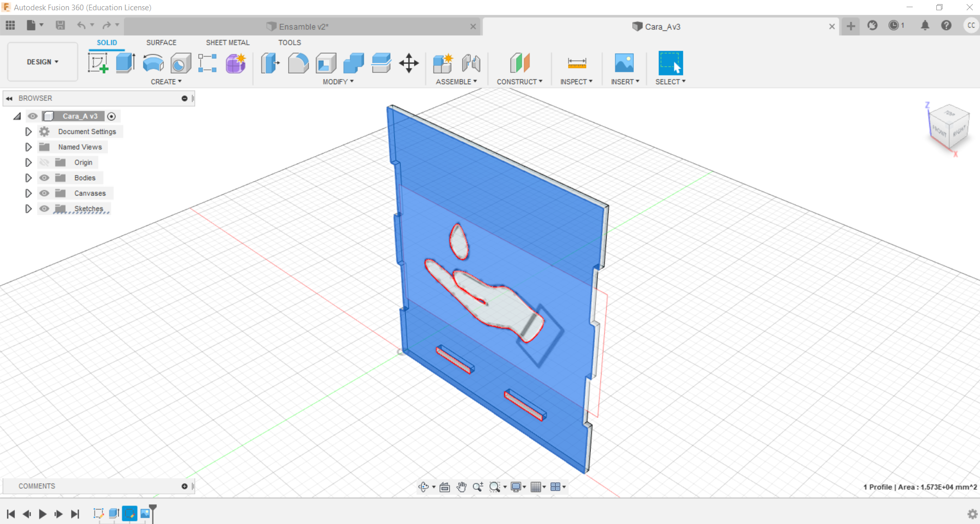This screenshot has width=980, height=524.
Task: Click the Hole tool icon
Action: click(181, 63)
